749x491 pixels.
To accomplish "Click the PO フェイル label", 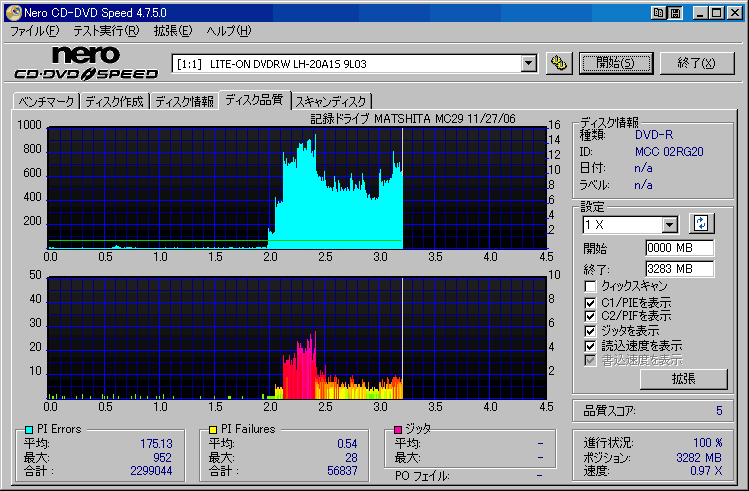I will point(422,476).
